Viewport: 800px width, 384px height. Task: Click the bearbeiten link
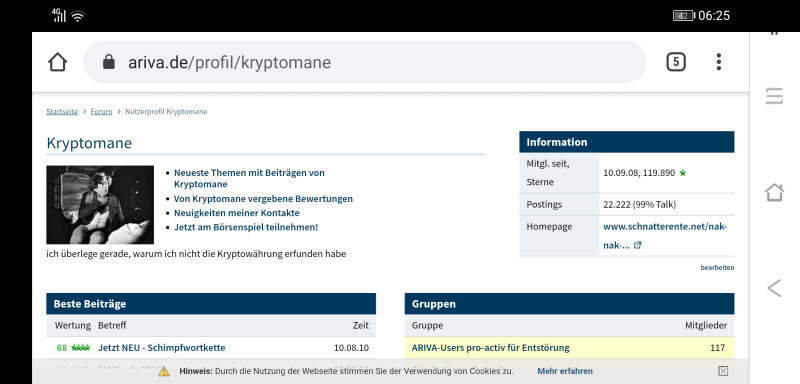(x=717, y=267)
